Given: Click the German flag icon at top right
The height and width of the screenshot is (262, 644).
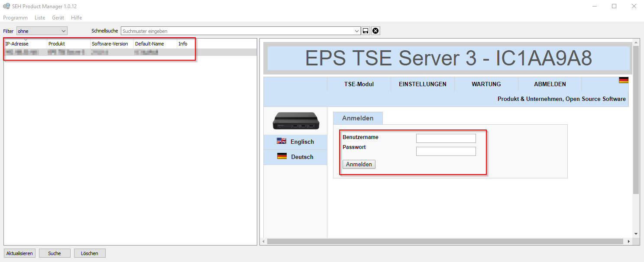Looking at the screenshot, I should coord(623,80).
